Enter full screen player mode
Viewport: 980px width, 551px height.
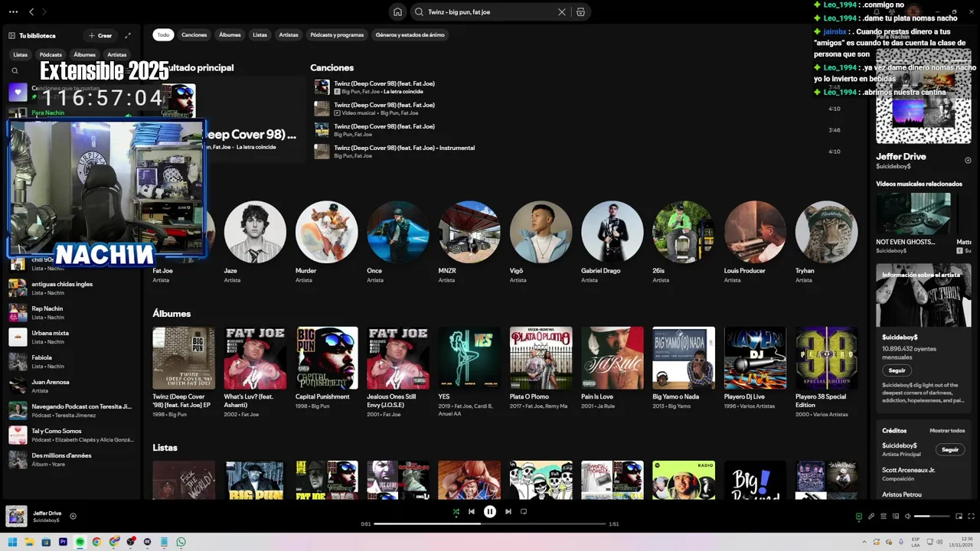click(971, 517)
